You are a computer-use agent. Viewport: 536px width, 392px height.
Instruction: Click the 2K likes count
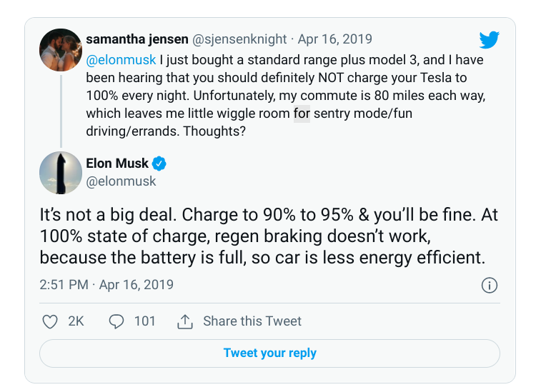click(x=76, y=321)
